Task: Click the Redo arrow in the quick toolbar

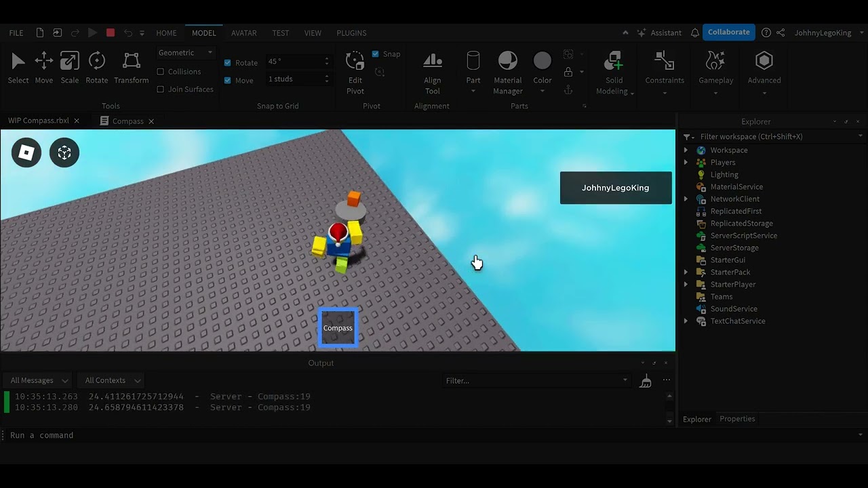Action: 75,33
